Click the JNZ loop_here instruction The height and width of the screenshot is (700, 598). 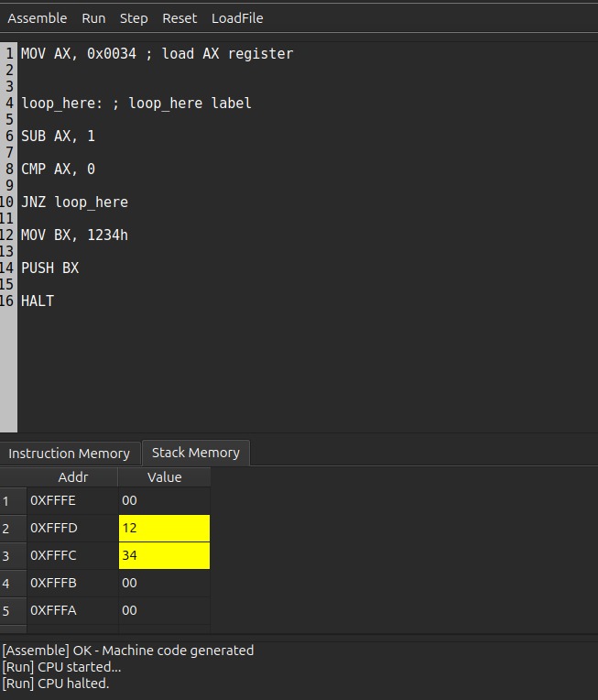74,202
